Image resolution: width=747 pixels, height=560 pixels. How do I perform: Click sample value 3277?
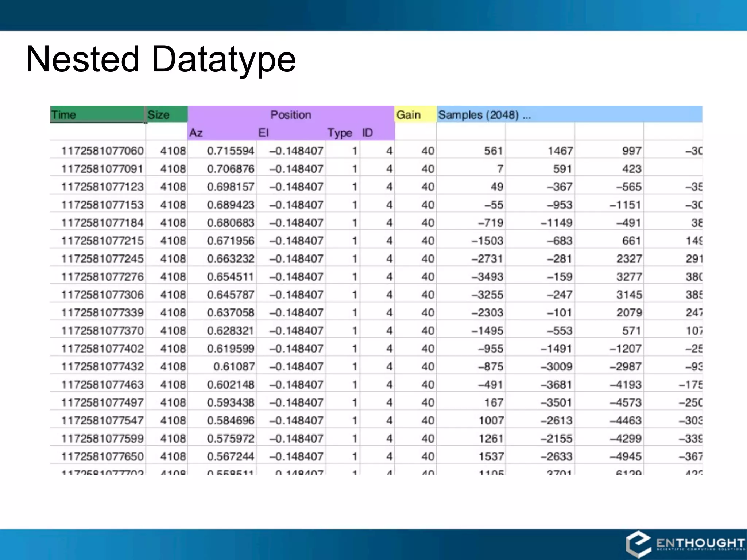pyautogui.click(x=629, y=276)
